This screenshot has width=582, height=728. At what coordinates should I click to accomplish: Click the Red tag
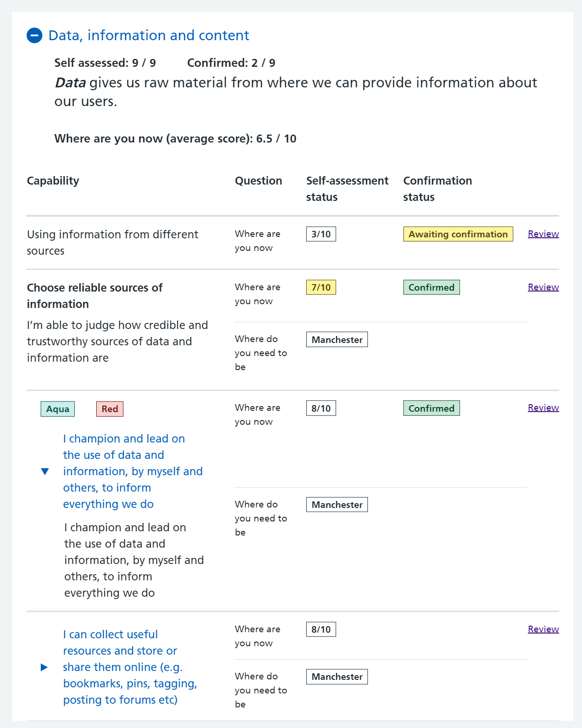click(110, 409)
